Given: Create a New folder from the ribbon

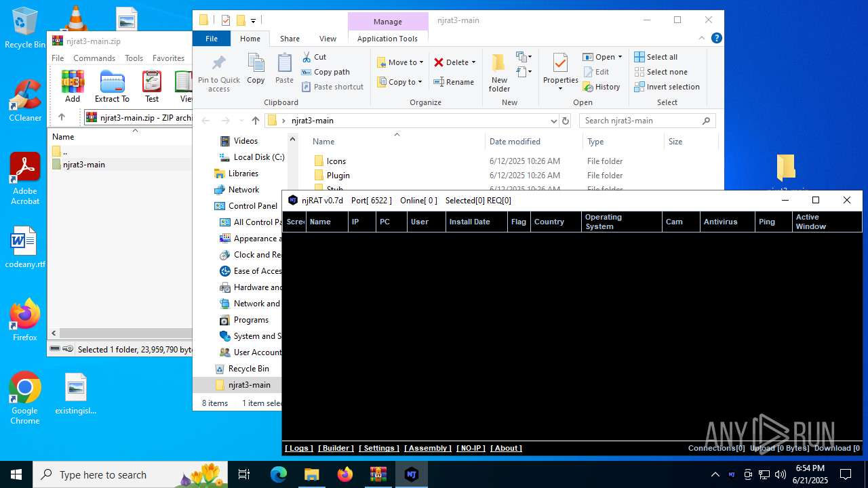Looking at the screenshot, I should 499,73.
